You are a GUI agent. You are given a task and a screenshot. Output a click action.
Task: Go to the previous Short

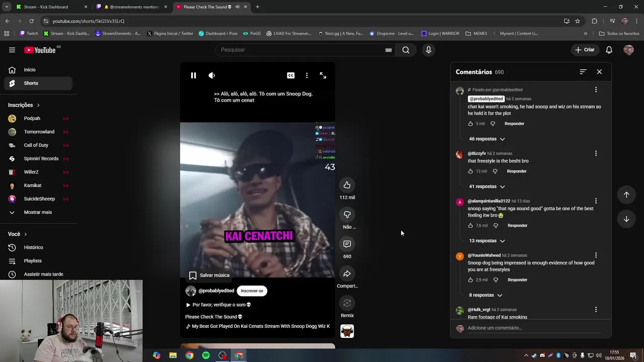point(626,195)
